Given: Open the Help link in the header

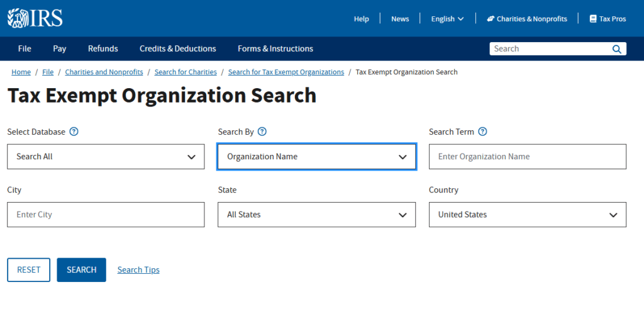Looking at the screenshot, I should 362,19.
